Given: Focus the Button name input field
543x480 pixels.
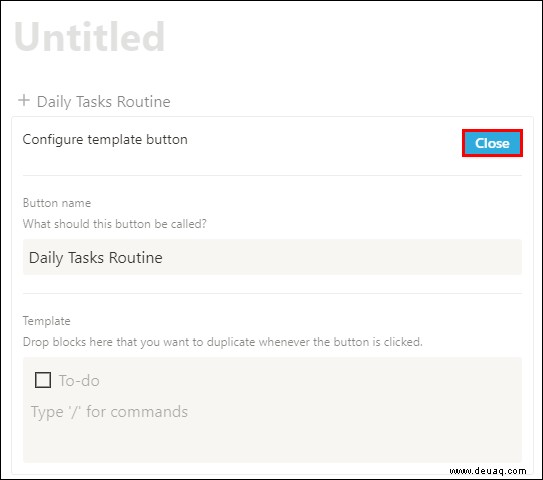Looking at the screenshot, I should point(272,257).
